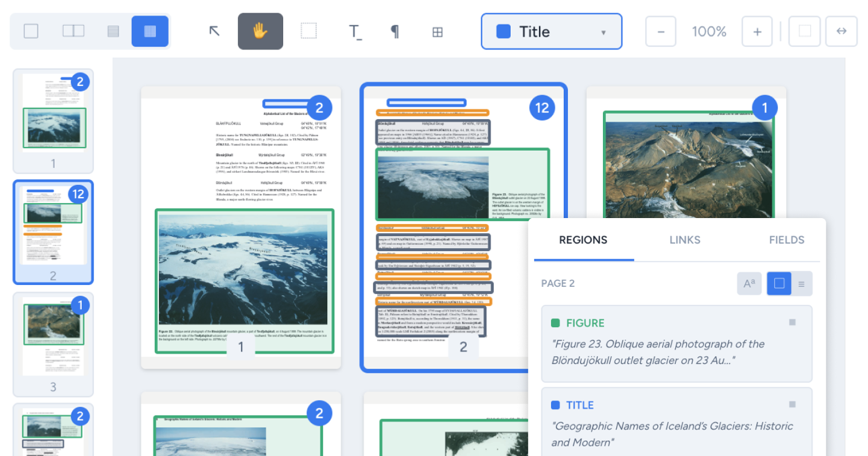Click the 100% zoom level
868x456 pixels.
(709, 31)
